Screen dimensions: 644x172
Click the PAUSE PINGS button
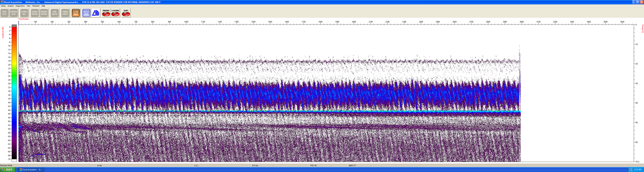pyautogui.click(x=44, y=13)
